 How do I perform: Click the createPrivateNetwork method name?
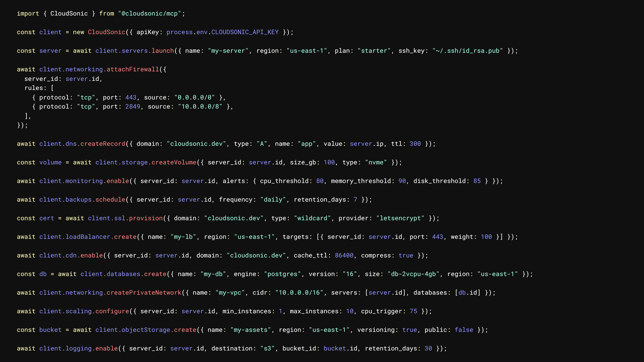pos(144,293)
